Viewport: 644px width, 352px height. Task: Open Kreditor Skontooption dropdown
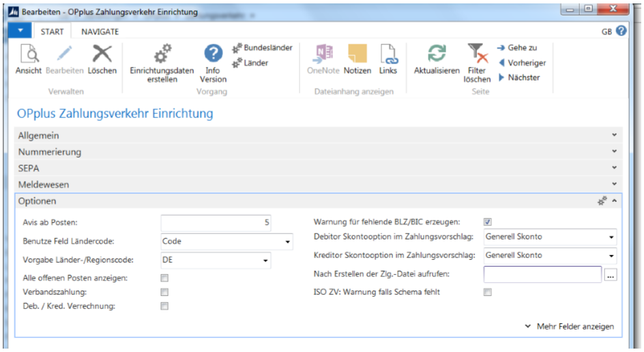point(611,256)
